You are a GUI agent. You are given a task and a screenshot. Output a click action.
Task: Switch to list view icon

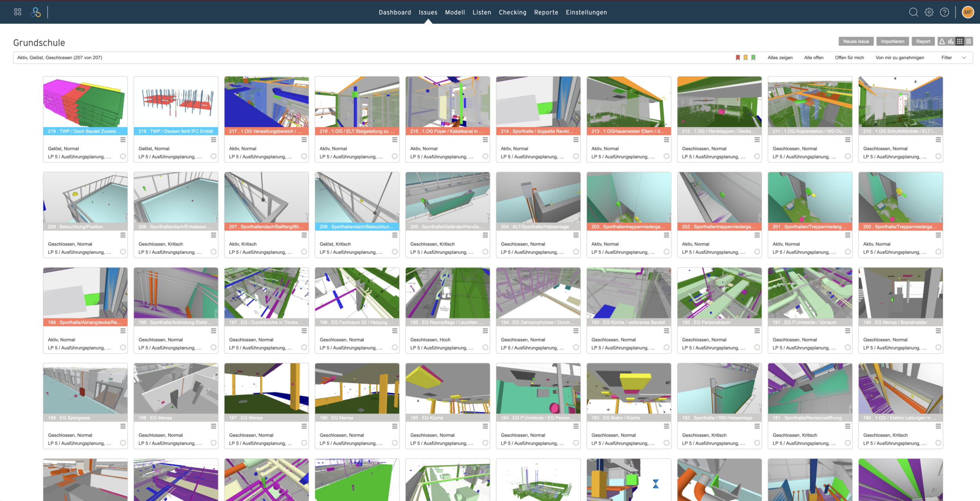click(969, 41)
